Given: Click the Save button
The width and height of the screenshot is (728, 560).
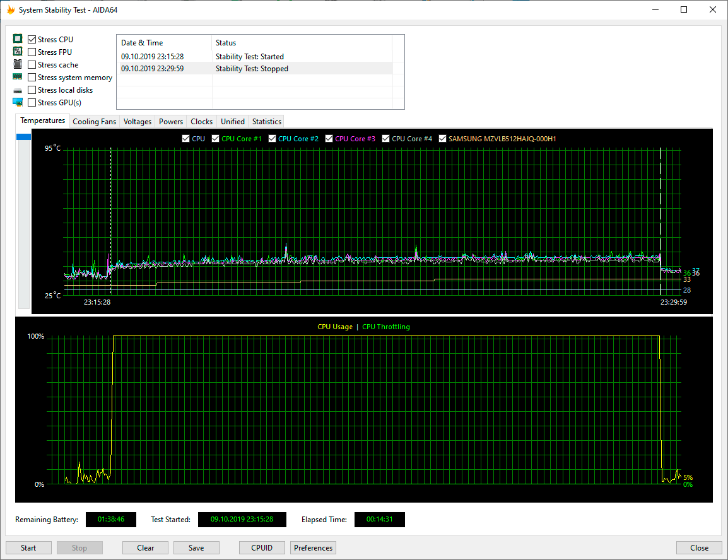Looking at the screenshot, I should point(196,548).
